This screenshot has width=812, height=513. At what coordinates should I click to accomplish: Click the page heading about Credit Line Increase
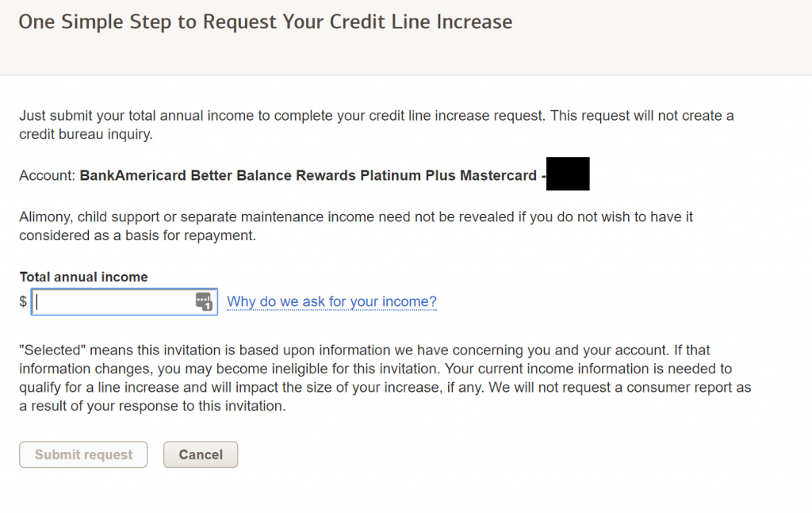tap(266, 22)
